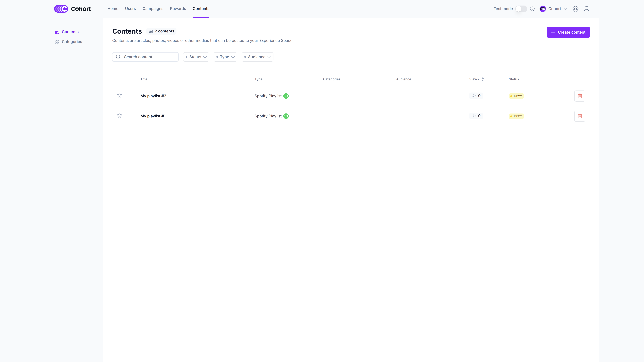Click Spotify icon on My playlist #2 row
Image resolution: width=644 pixels, height=362 pixels.
tap(286, 96)
